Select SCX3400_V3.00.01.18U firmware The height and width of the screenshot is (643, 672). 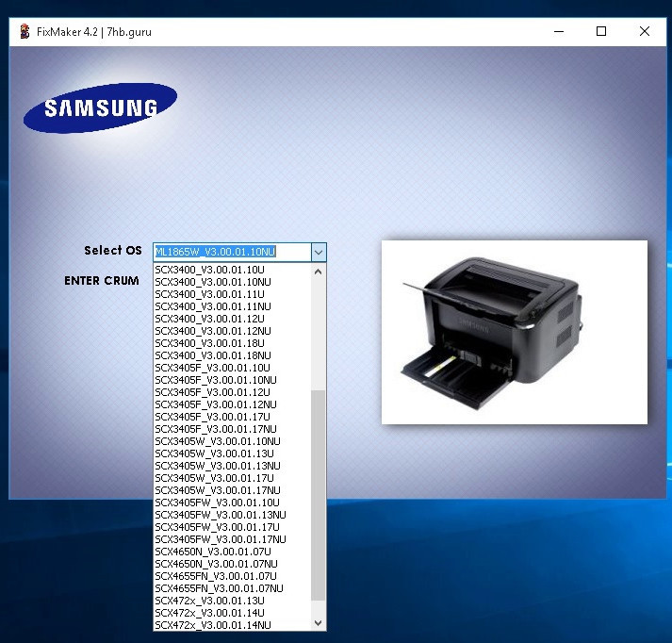232,343
